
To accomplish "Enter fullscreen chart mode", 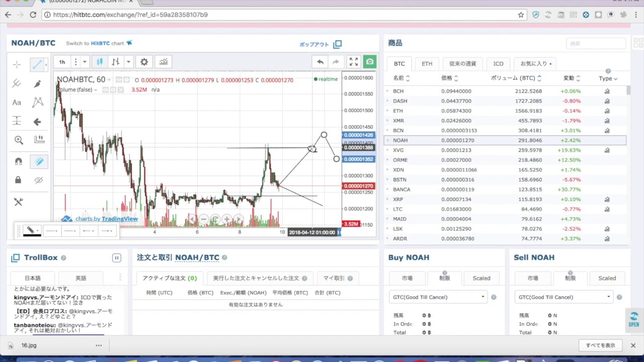I will click(x=354, y=62).
